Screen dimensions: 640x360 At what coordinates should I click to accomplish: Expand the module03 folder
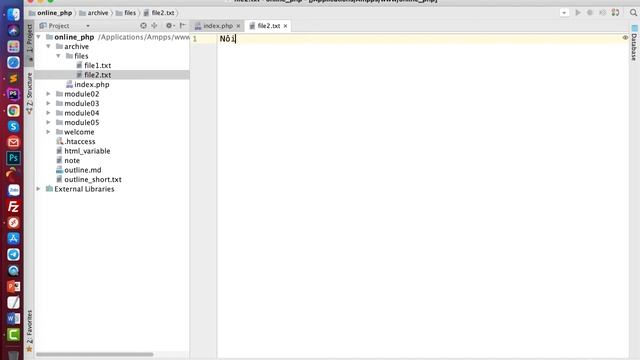(x=49, y=103)
